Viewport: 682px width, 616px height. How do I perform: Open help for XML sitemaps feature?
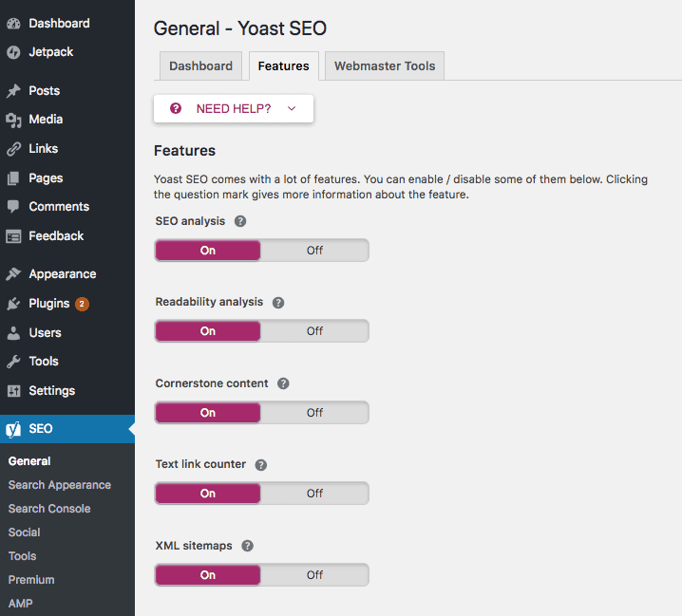coord(248,546)
